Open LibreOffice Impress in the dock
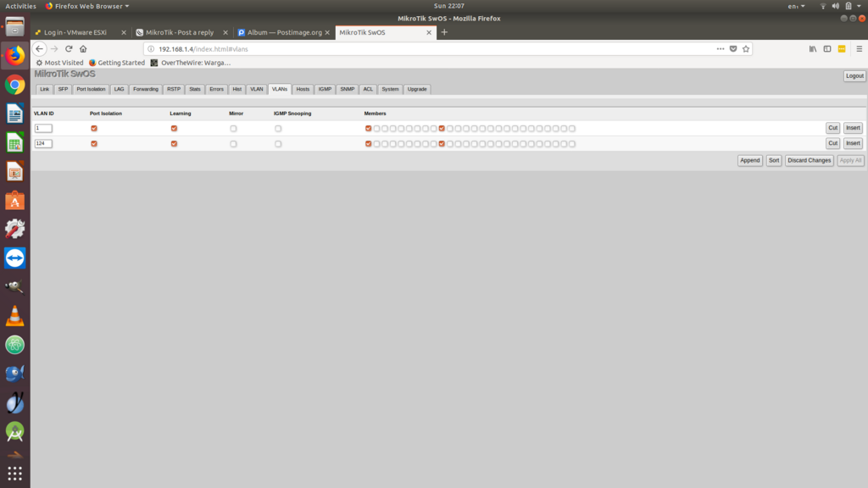The width and height of the screenshot is (868, 488). click(15, 171)
